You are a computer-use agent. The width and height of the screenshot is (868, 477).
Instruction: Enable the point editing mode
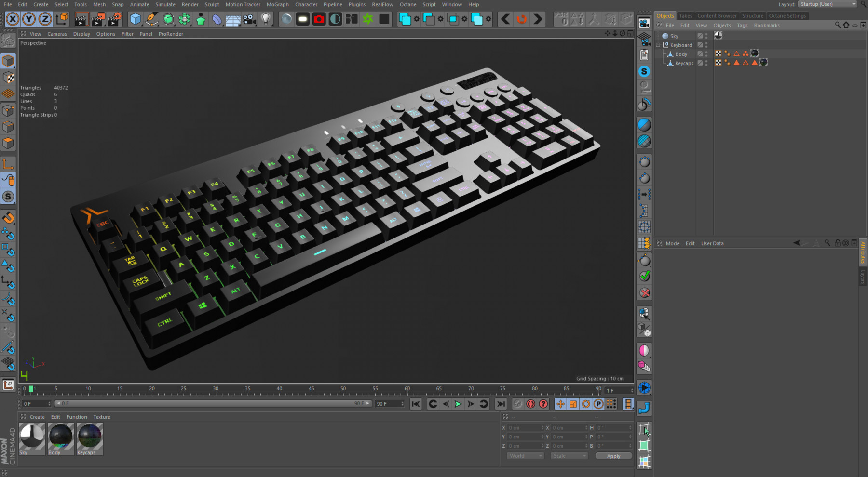(x=8, y=110)
